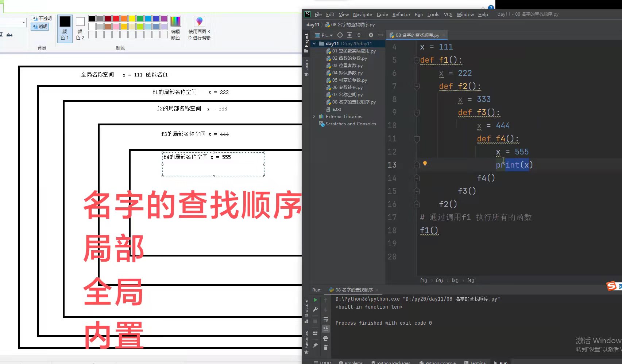Select the opaque (不透明) background option

click(42, 18)
